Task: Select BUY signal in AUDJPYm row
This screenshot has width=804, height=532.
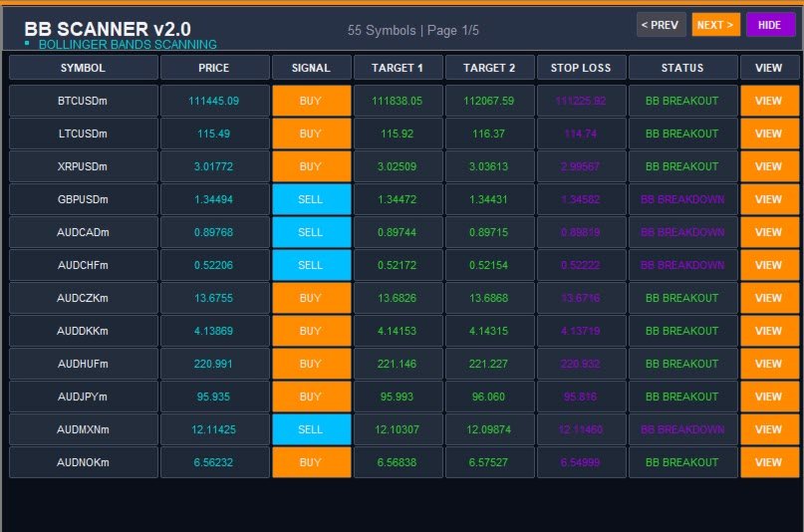Action: click(312, 396)
